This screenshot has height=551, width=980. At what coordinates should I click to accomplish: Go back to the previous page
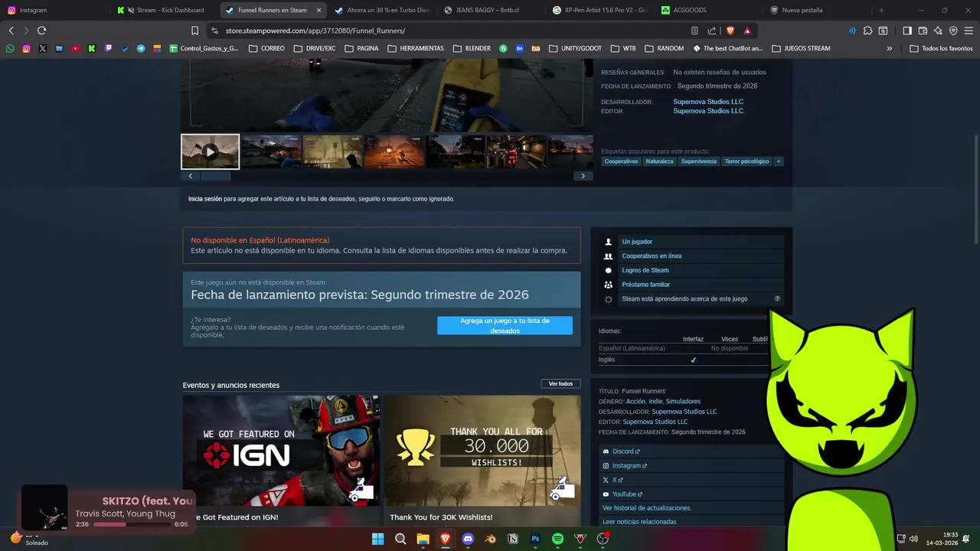point(11,31)
